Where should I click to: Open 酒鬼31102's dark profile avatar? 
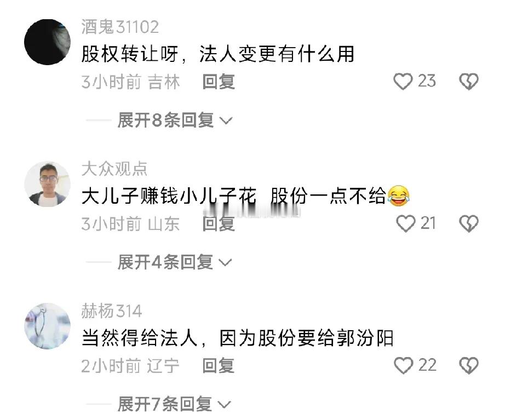pyautogui.click(x=47, y=42)
